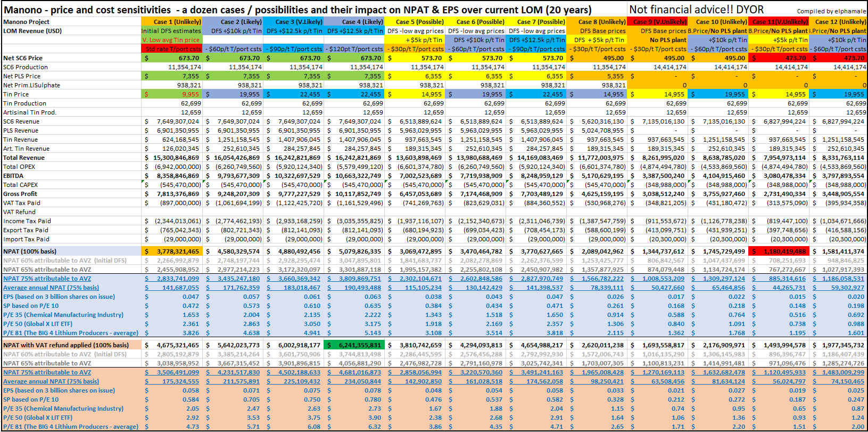The height and width of the screenshot is (432, 868).
Task: Click SC6 Revenue value 7,135,016,130 under Case 9
Action: [657, 121]
